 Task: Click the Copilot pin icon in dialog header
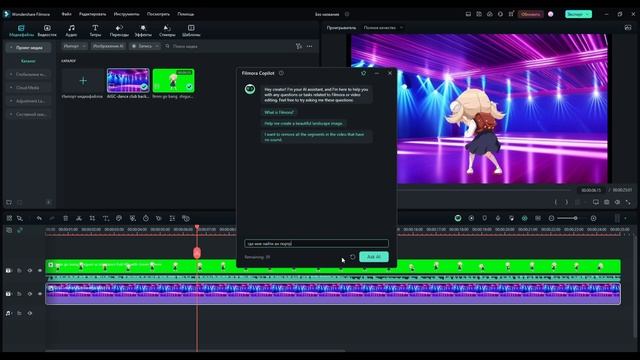click(364, 73)
